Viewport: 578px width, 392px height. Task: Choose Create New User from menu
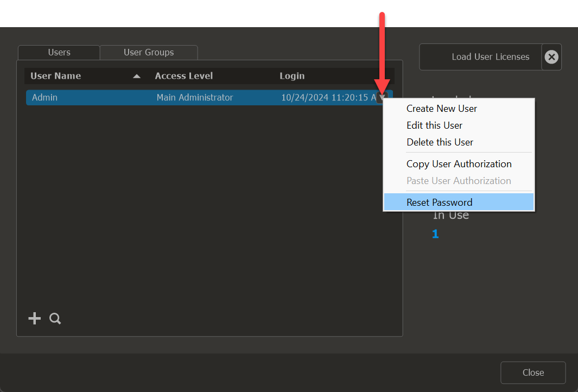tap(459, 109)
